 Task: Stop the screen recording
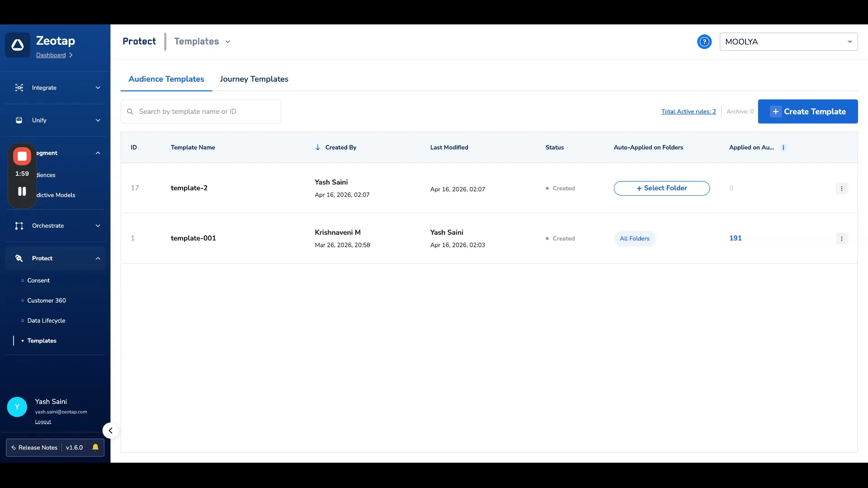click(x=22, y=156)
